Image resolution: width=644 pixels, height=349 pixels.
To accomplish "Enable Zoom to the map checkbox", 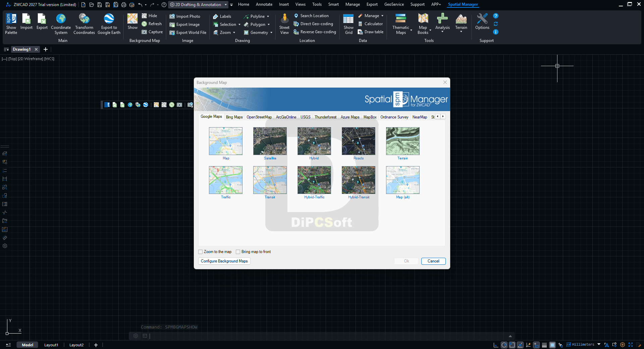I will click(x=201, y=252).
